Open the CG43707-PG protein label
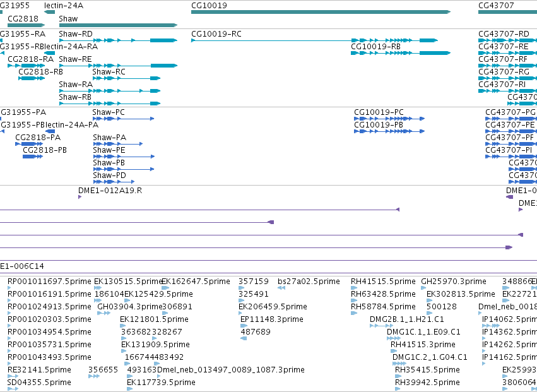 510,113
